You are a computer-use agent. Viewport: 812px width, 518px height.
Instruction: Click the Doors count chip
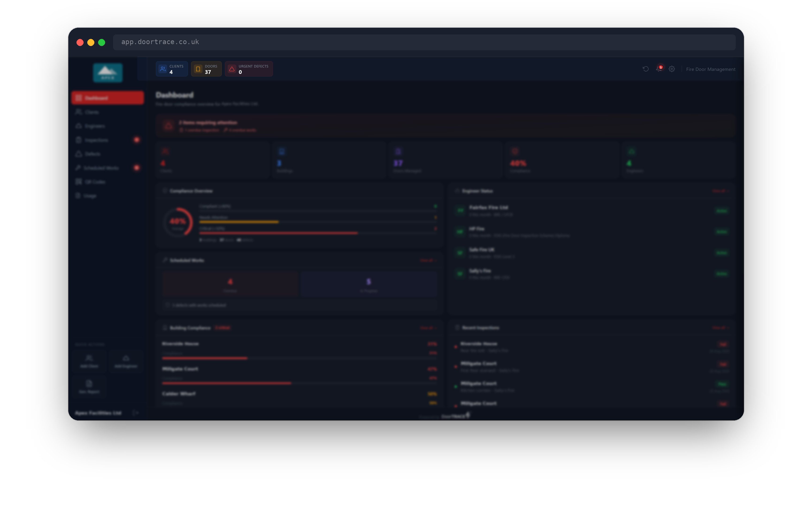pyautogui.click(x=206, y=69)
